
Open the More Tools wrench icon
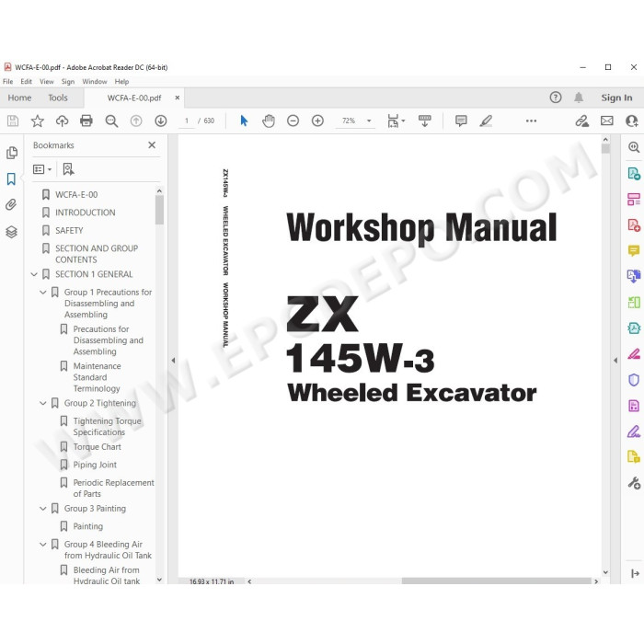(x=634, y=483)
